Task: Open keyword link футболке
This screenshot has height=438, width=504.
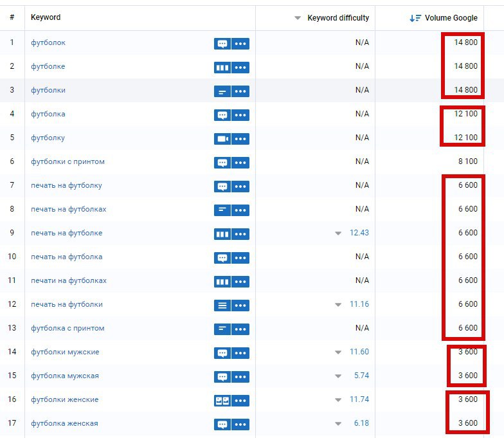Action: pos(48,66)
